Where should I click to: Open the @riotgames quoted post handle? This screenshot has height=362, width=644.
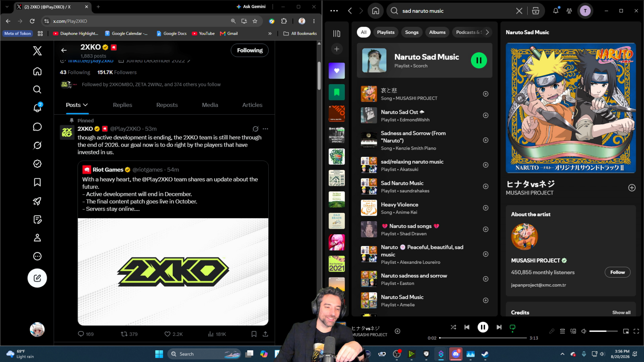coord(147,170)
